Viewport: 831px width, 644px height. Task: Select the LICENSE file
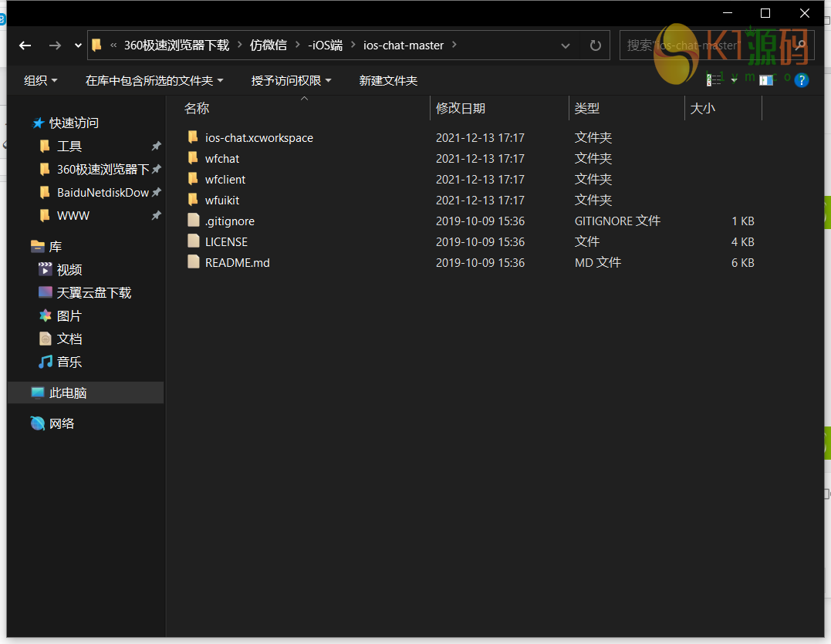(x=226, y=242)
